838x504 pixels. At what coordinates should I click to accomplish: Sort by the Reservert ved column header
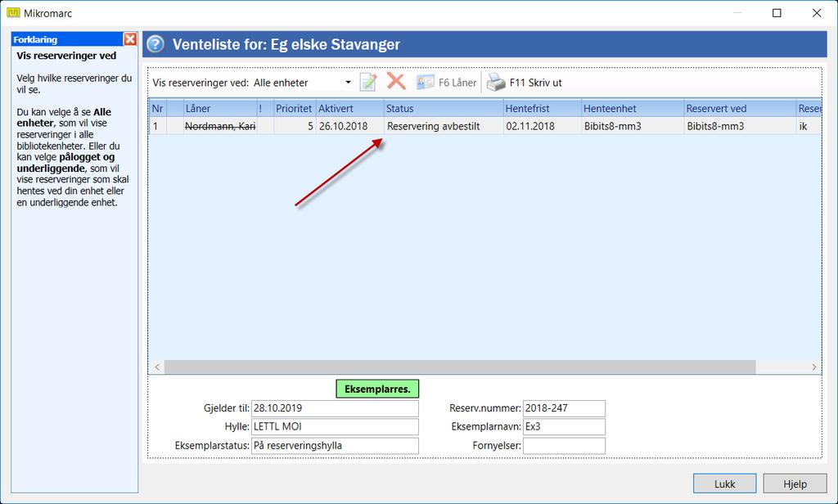(740, 108)
